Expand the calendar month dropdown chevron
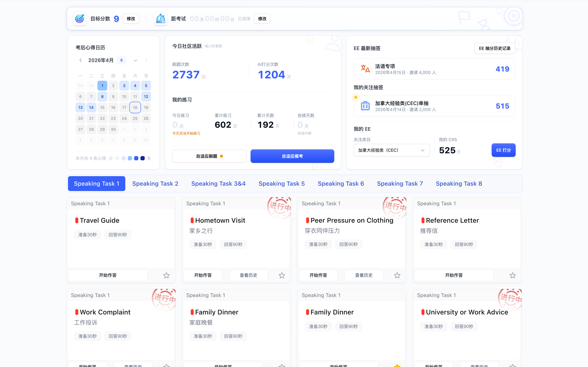The height and width of the screenshot is (367, 588). [135, 60]
